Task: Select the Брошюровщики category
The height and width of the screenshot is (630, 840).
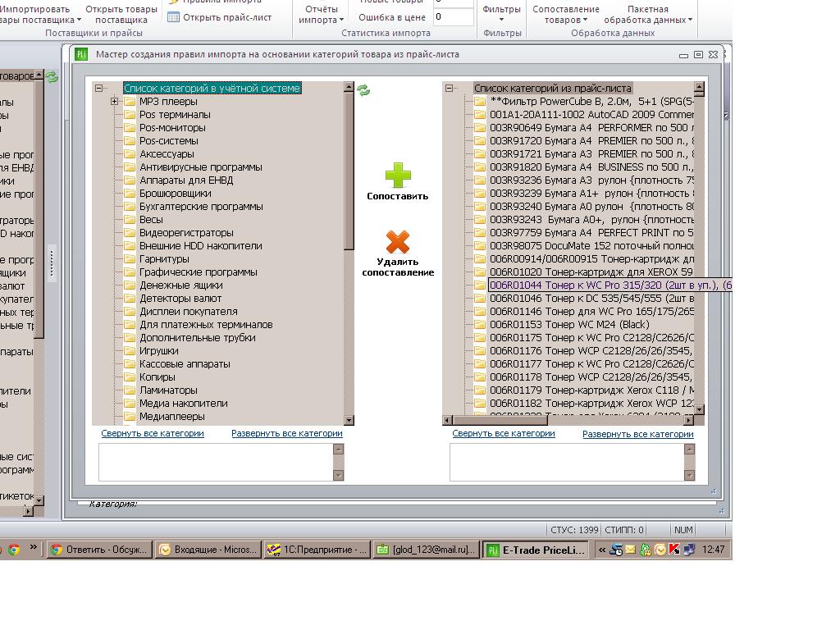Action: tap(176, 194)
